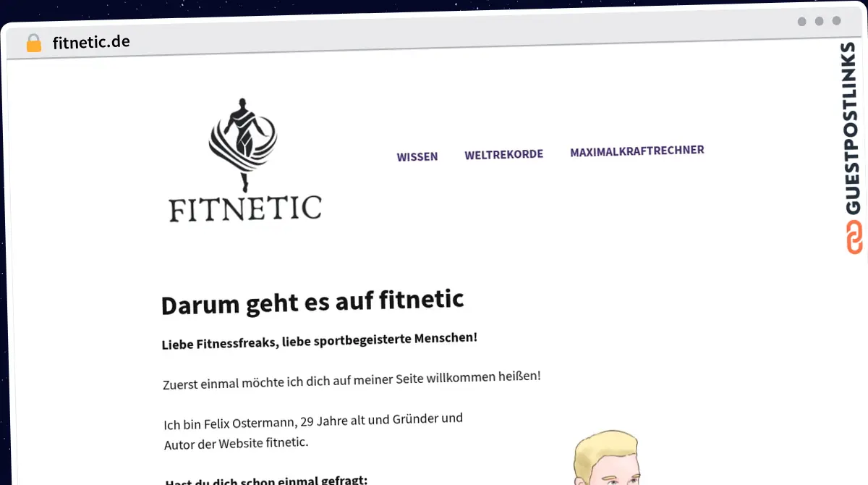The image size is (868, 485).
Task: Click line "Zuerst einmal möchte ich dich"
Action: tap(352, 380)
